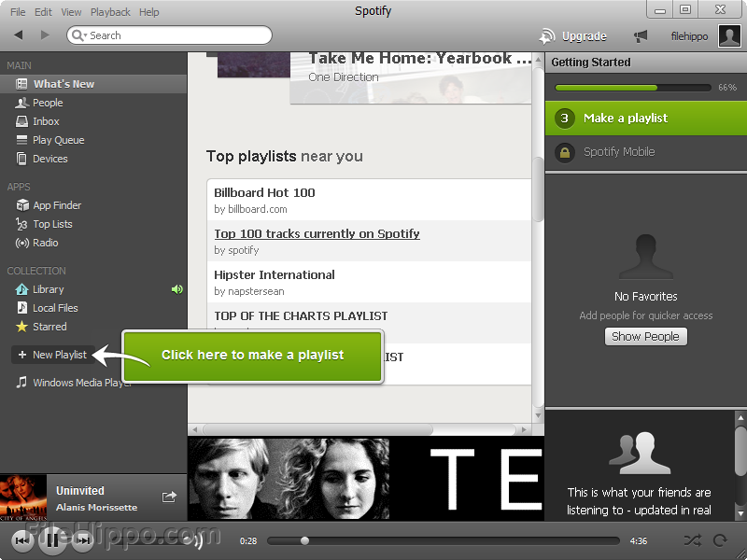747x560 pixels.
Task: Open TOP OF THE CHARTS PLAYLIST
Action: point(301,315)
